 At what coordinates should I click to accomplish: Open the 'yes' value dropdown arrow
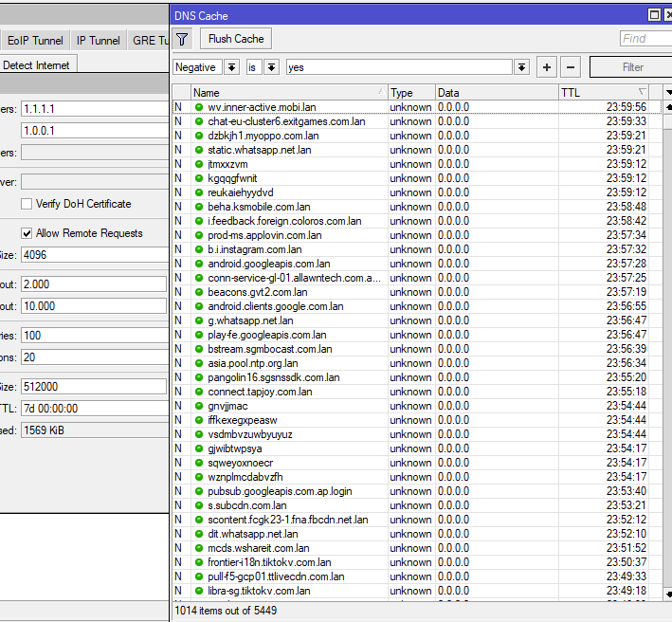tap(521, 67)
